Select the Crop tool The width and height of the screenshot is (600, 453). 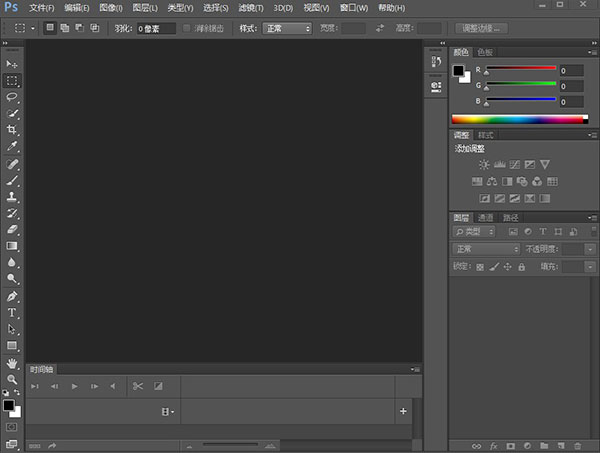(x=12, y=130)
